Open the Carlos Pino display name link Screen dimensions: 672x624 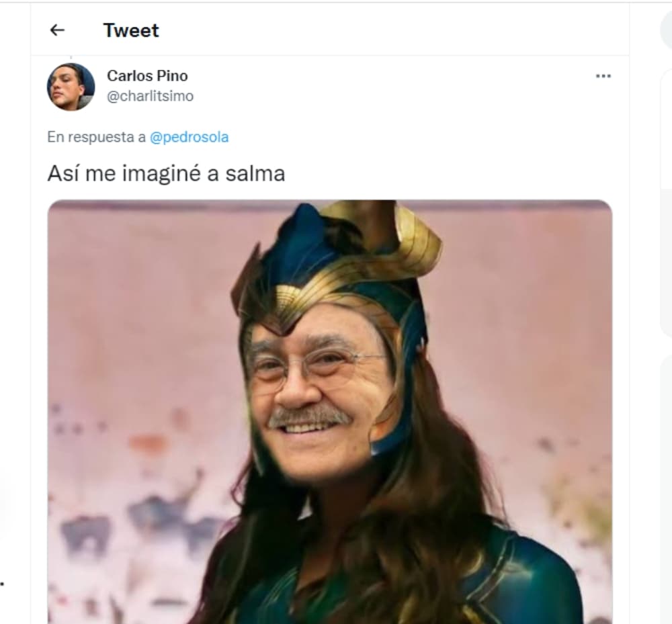coord(147,76)
